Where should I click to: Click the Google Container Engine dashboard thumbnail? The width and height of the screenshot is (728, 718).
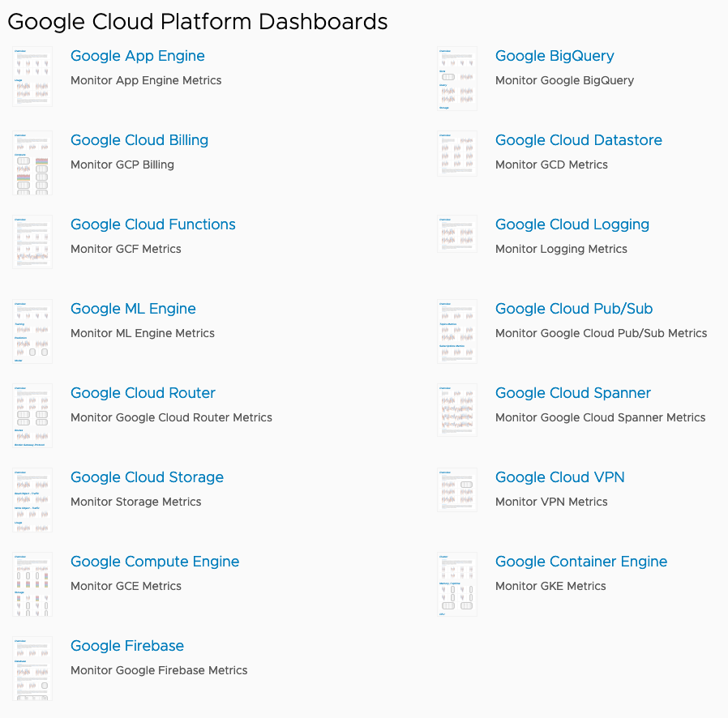click(x=457, y=584)
